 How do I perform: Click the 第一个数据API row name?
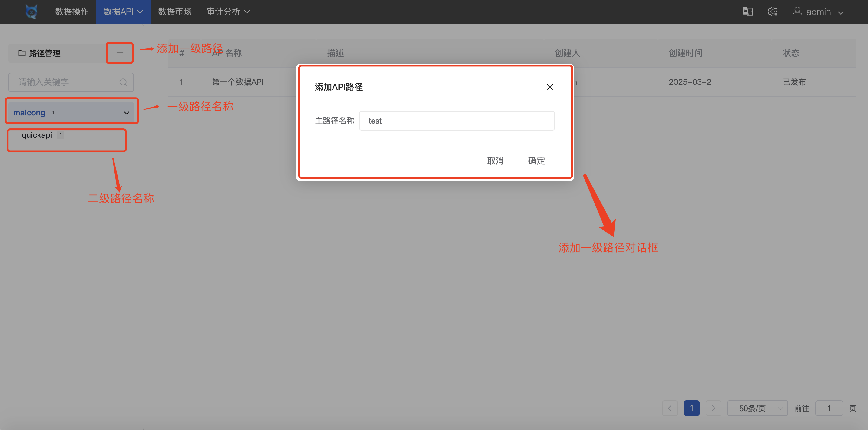coord(237,82)
